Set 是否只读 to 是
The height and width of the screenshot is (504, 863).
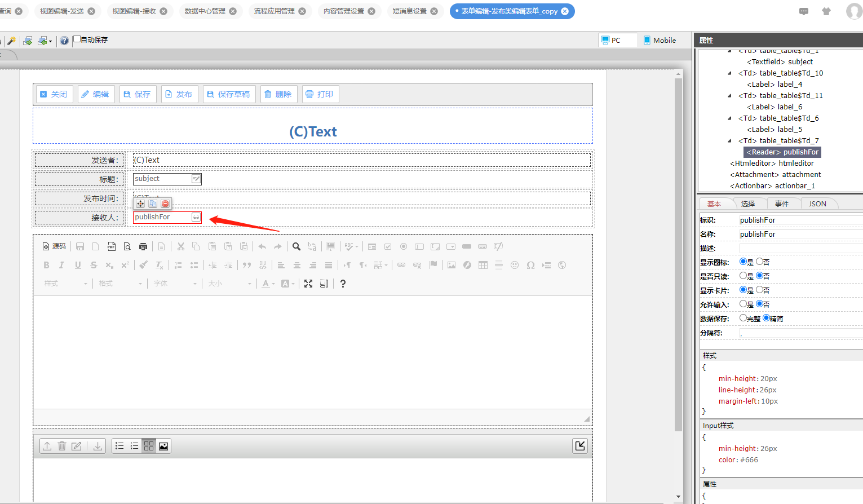743,276
